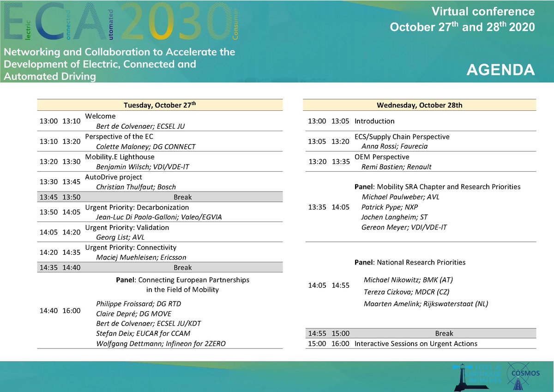
Task: Click panelist Philippe Froissard; DG RTD
Action: [x=138, y=304]
